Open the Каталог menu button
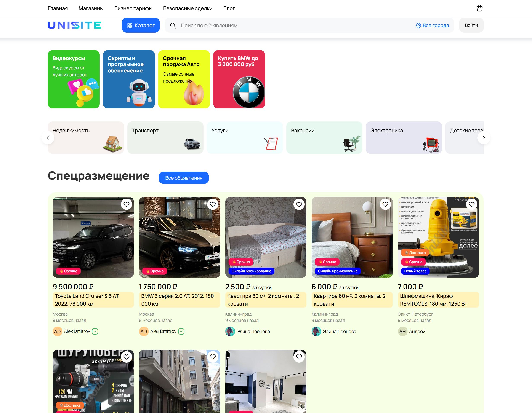The image size is (532, 413). point(141,25)
